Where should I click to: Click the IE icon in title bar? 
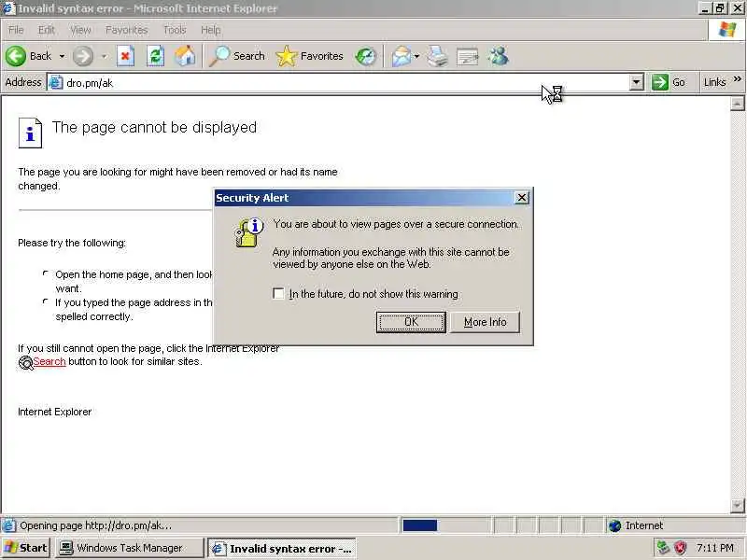click(8, 8)
